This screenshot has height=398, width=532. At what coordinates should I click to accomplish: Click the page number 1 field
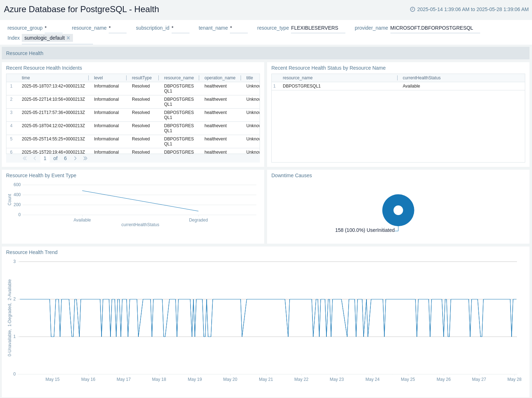point(45,158)
